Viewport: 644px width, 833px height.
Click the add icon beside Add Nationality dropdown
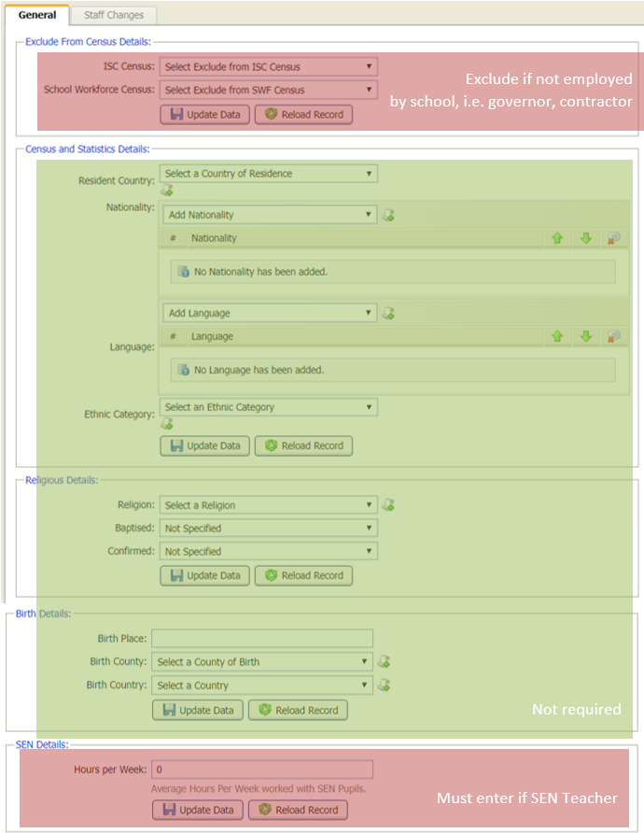388,215
